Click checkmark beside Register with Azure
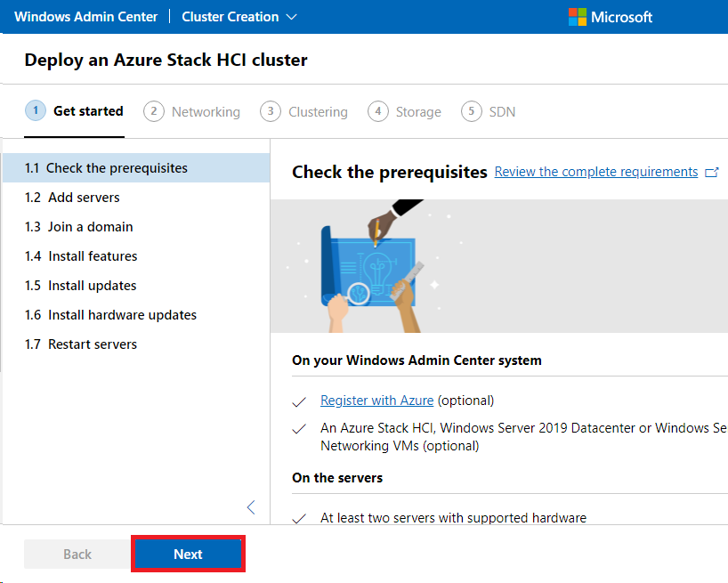Screen dimensions: 728x583 click(299, 402)
